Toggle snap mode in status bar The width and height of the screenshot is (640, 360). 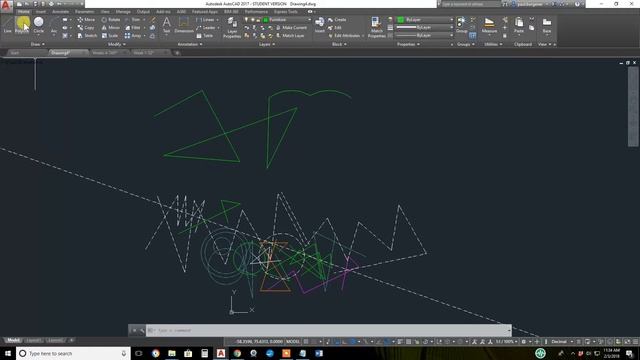[x=313, y=342]
